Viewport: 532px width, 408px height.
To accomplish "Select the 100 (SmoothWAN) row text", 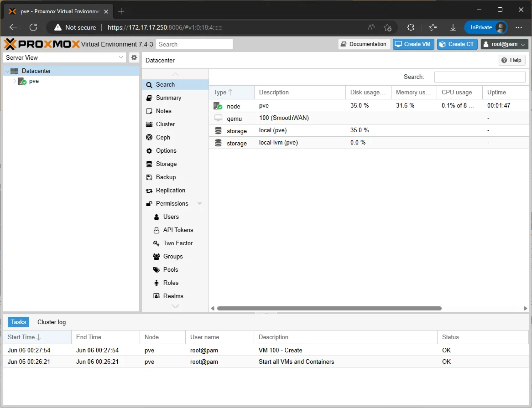I will coord(284,118).
